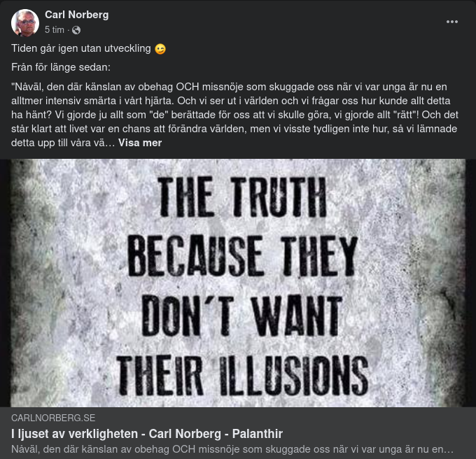The width and height of the screenshot is (476, 459).
Task: Click the 'Från för länge sedan:' text
Action: (x=61, y=67)
